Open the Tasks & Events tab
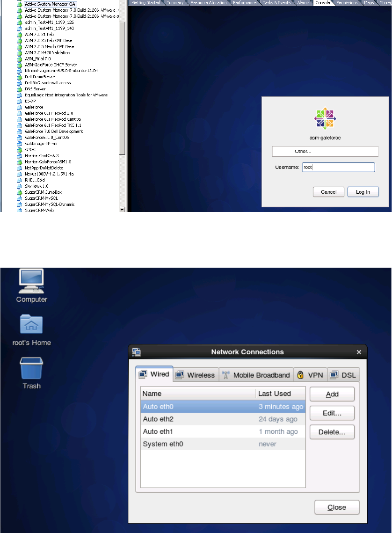 coord(276,3)
